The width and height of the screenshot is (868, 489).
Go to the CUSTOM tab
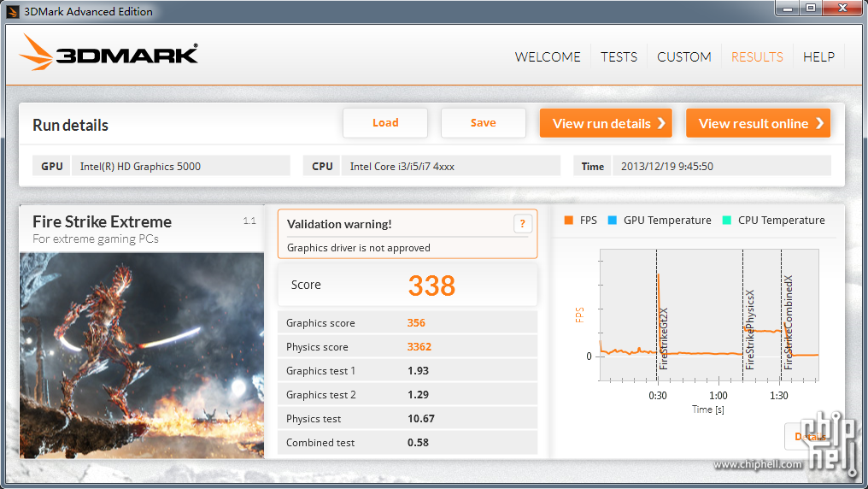(683, 57)
